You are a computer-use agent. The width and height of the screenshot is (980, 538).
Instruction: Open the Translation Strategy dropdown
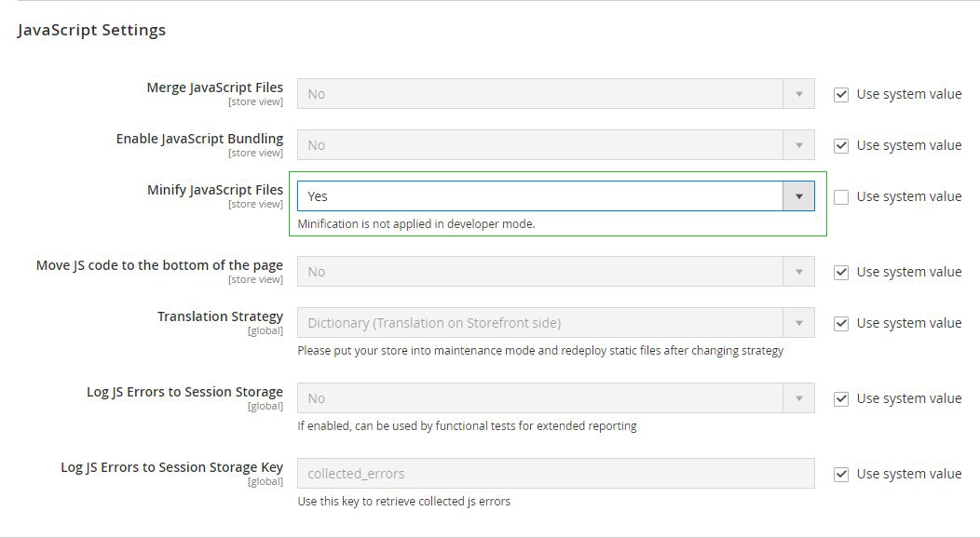(x=555, y=323)
